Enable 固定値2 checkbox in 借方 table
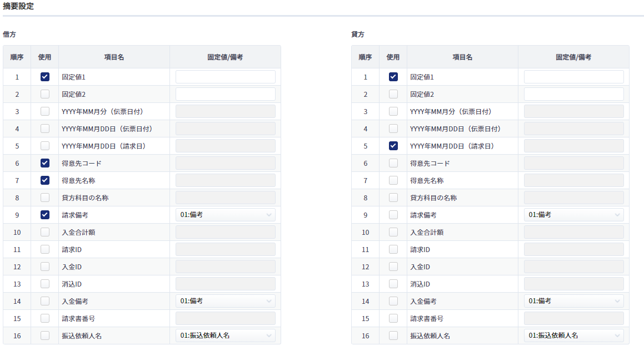This screenshot has width=644, height=350. point(45,94)
